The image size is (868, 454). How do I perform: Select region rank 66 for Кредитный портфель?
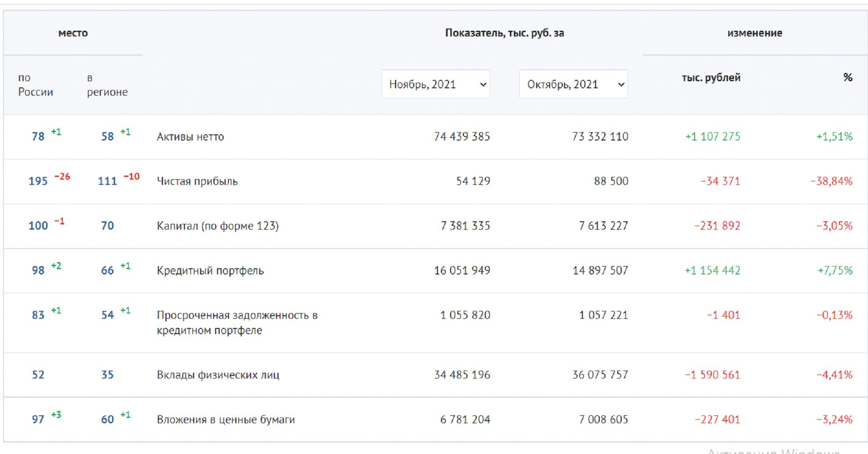click(108, 270)
